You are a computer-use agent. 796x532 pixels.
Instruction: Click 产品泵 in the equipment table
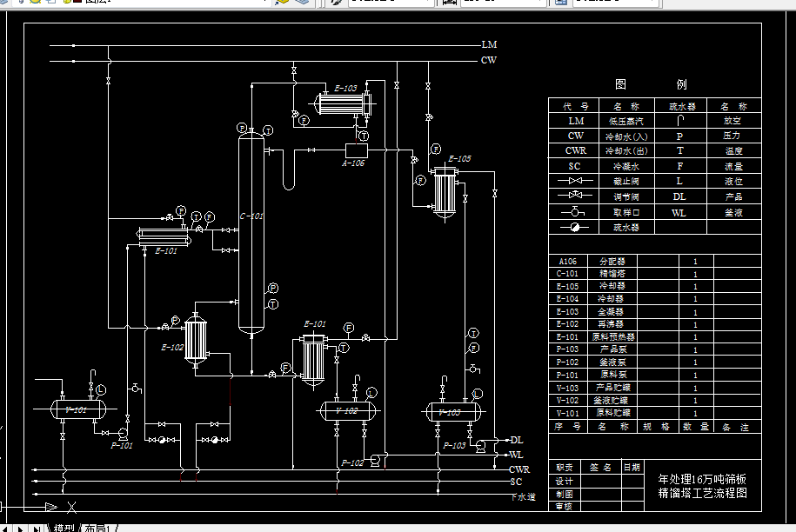(x=613, y=349)
